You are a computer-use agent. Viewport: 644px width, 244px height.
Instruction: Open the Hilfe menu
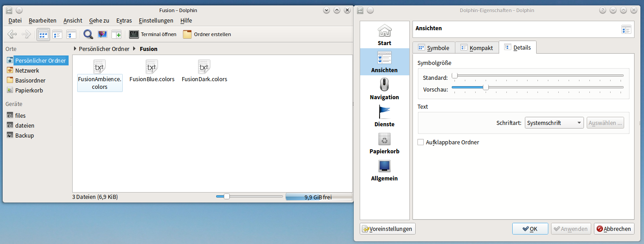(x=186, y=20)
